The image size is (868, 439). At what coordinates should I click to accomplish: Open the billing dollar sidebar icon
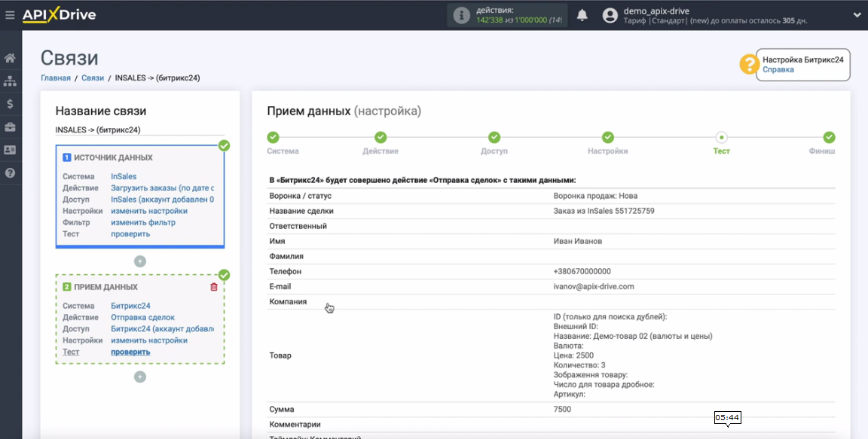pyautogui.click(x=10, y=104)
